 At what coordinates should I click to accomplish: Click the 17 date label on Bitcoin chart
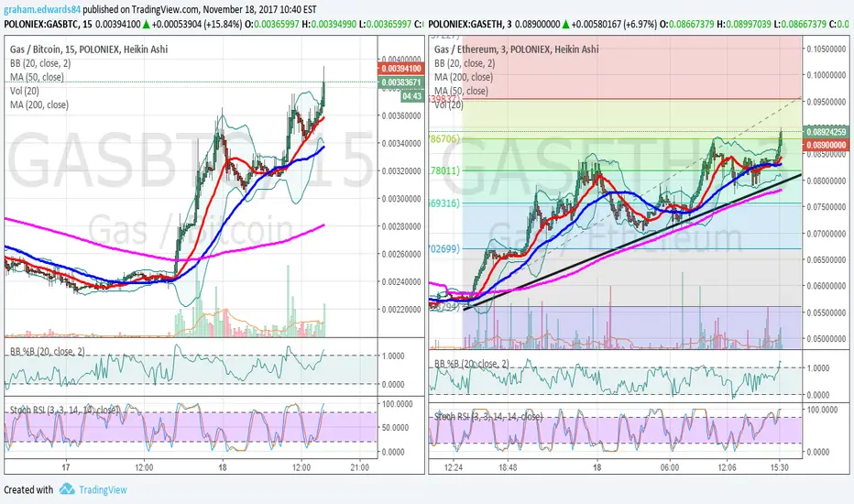click(66, 467)
